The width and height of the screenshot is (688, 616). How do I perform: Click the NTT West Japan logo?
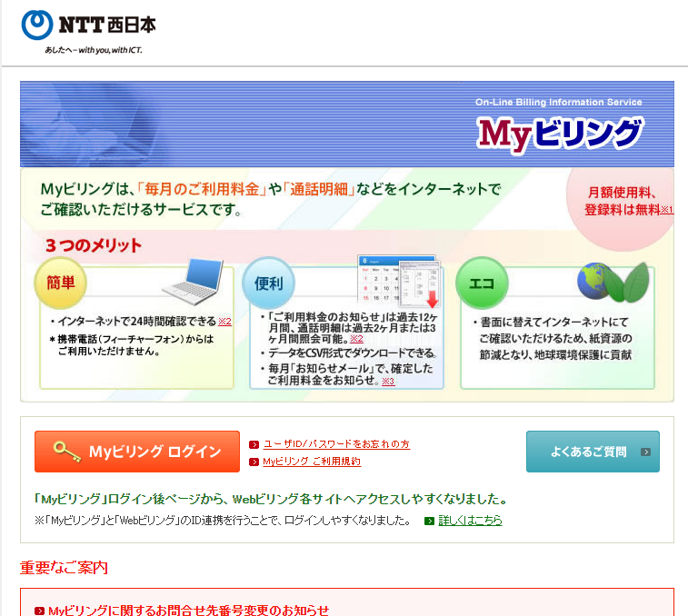88,25
